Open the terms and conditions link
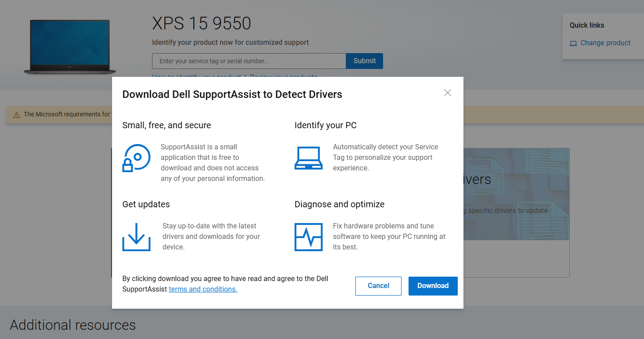Image resolution: width=644 pixels, height=339 pixels. (x=203, y=289)
